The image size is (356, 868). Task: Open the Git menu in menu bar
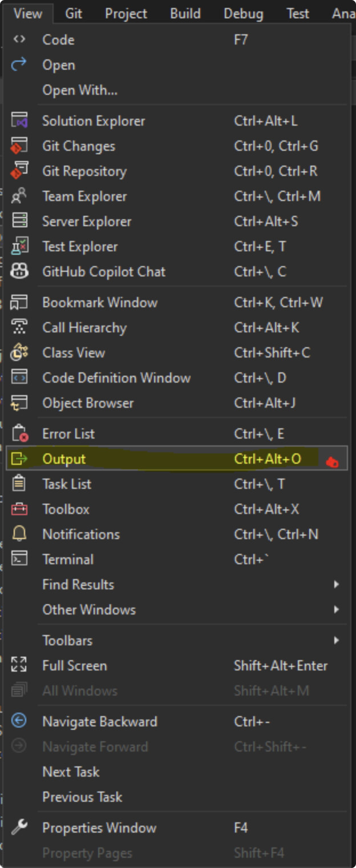[x=73, y=13]
